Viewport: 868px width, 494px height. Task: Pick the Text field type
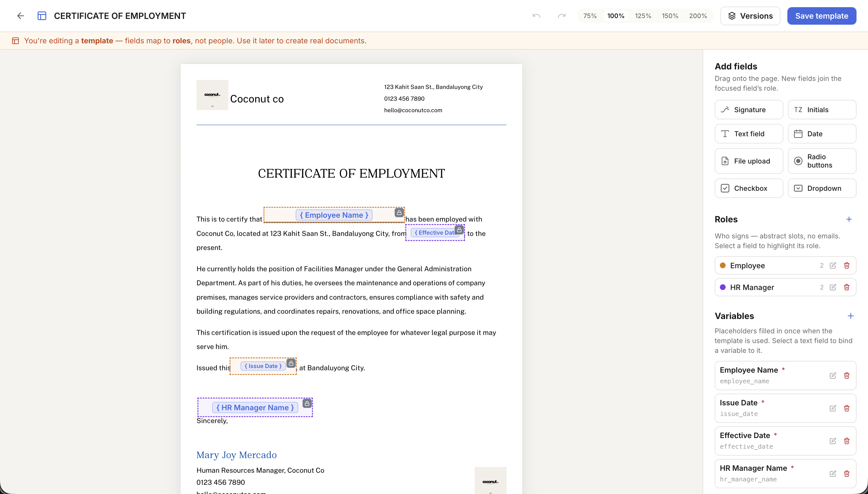[749, 134]
